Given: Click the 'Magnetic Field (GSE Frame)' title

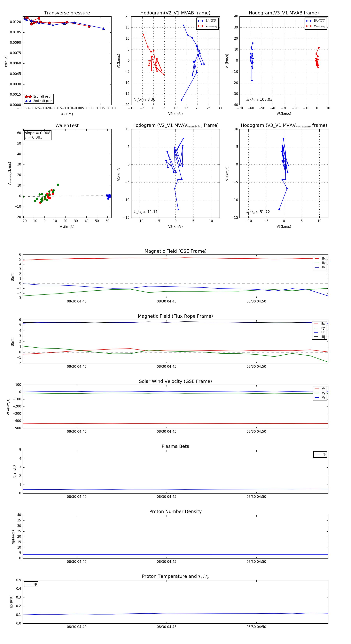Looking at the screenshot, I should (175, 251).
